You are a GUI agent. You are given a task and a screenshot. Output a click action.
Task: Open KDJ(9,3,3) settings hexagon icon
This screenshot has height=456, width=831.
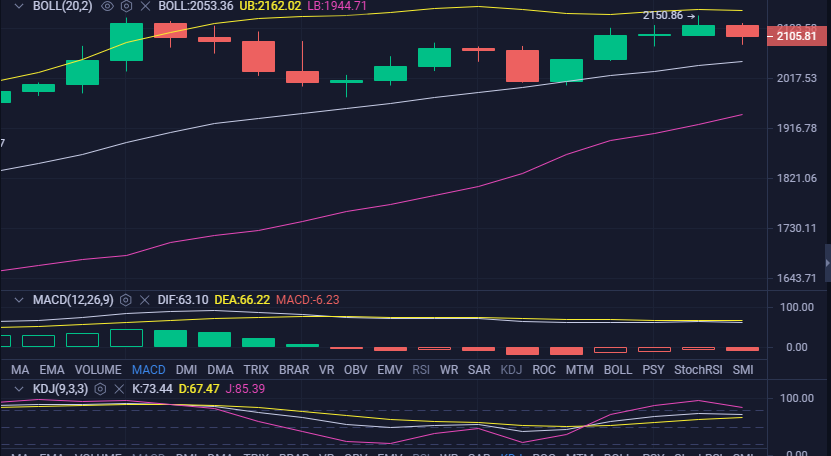[100, 389]
